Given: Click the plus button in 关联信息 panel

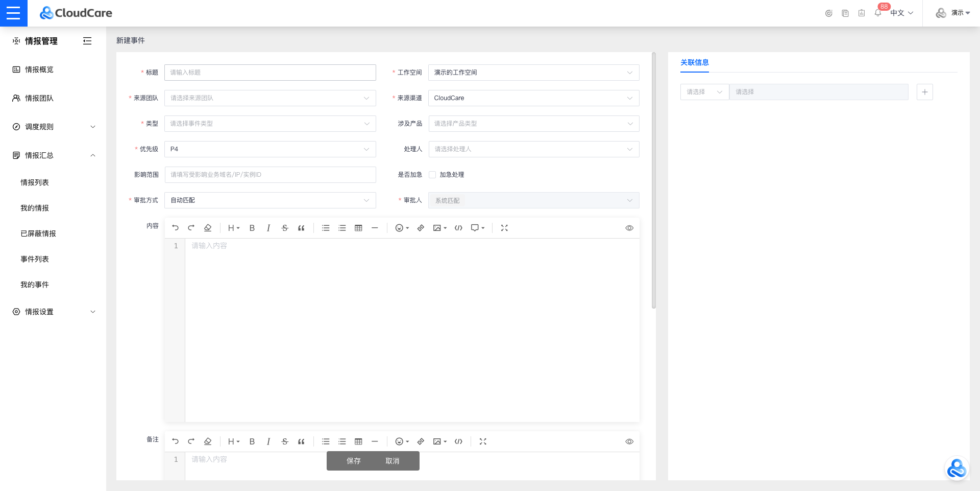Looking at the screenshot, I should tap(924, 92).
